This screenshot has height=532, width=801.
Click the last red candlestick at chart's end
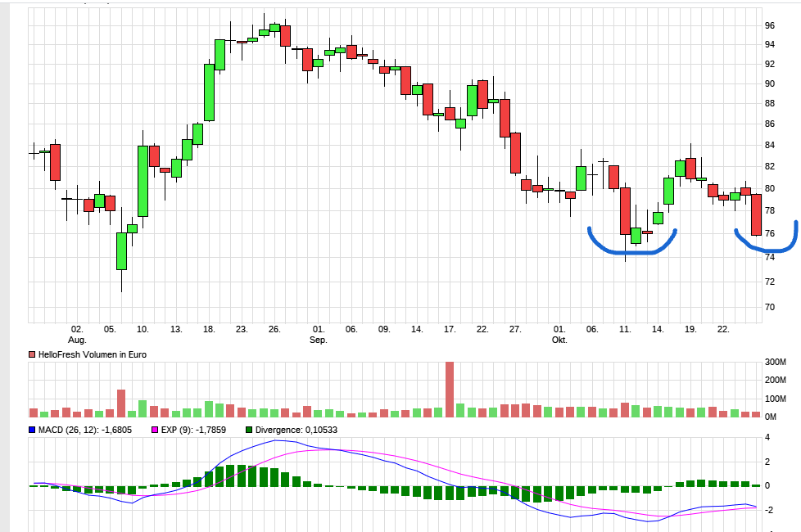(x=756, y=214)
